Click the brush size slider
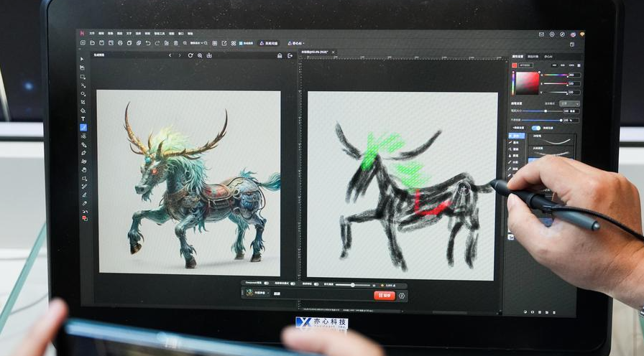Screen dimensions: 644x356 542,111
